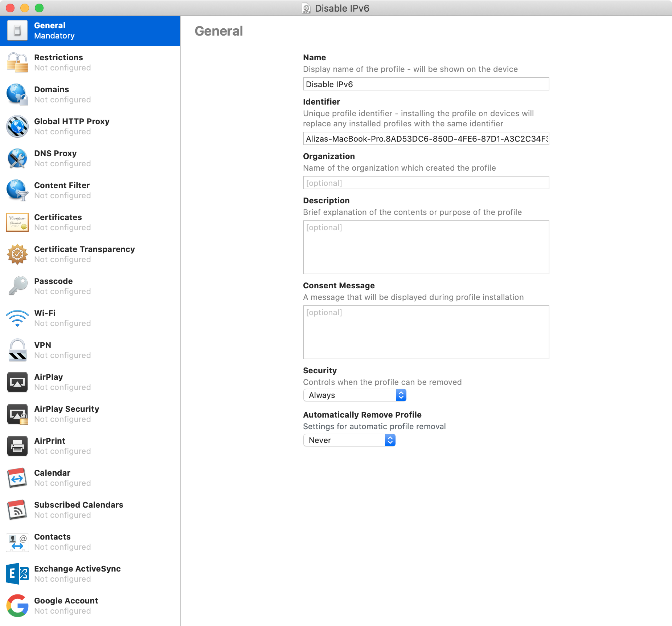Viewport: 672px width, 626px height.
Task: Open the Automatically Remove Profile dropdown set to Never
Action: [x=349, y=440]
